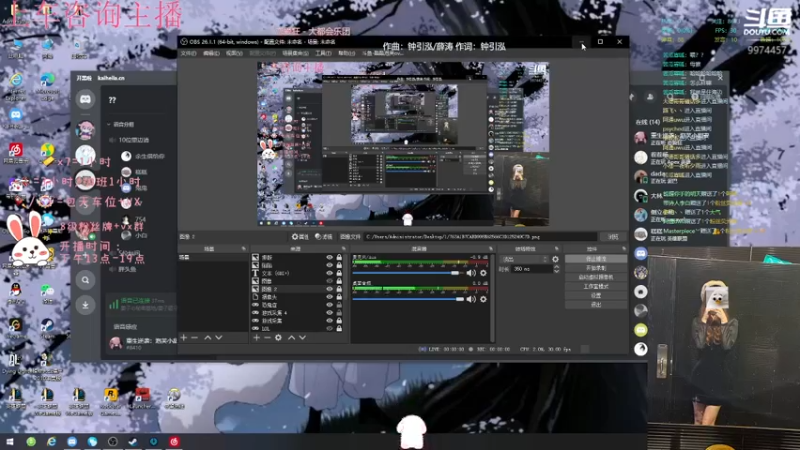Toggle lock on 游戏采集 4 source
800x450 pixels.
coord(339,313)
